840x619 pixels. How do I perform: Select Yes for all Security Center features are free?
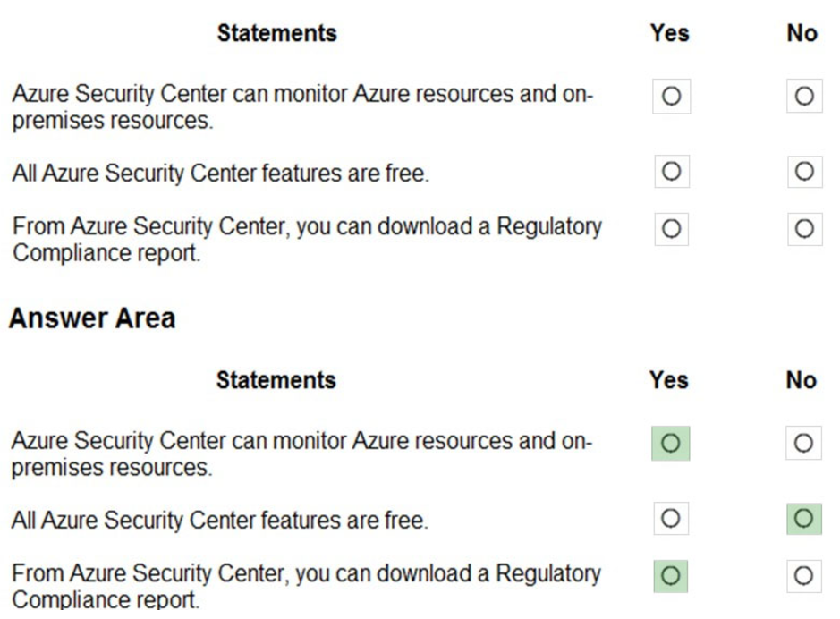pyautogui.click(x=674, y=168)
